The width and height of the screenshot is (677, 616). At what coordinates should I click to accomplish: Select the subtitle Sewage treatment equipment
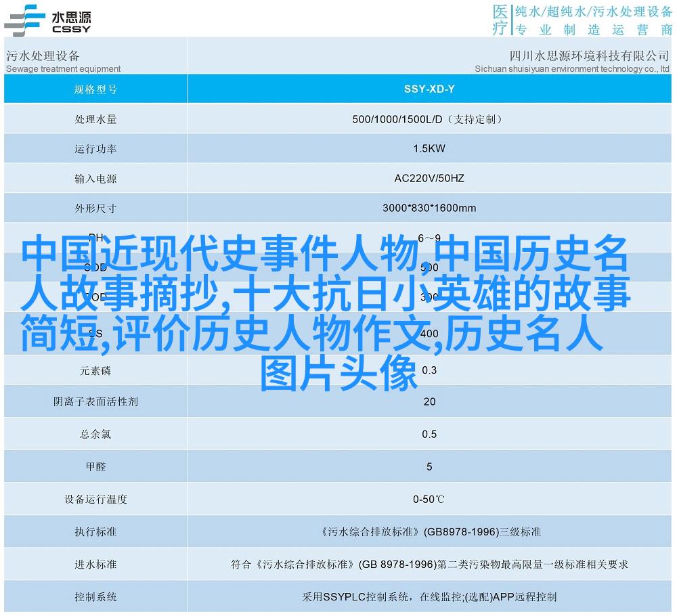coord(64,68)
